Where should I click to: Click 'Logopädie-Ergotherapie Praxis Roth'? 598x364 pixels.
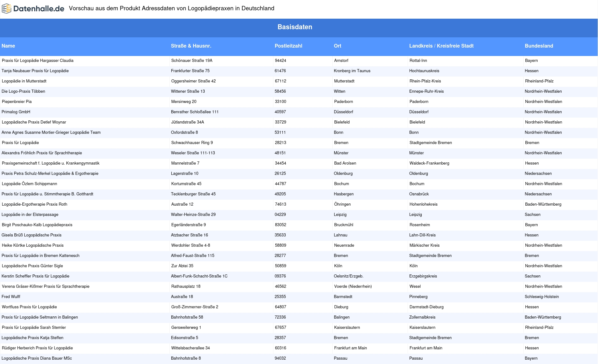(35, 204)
